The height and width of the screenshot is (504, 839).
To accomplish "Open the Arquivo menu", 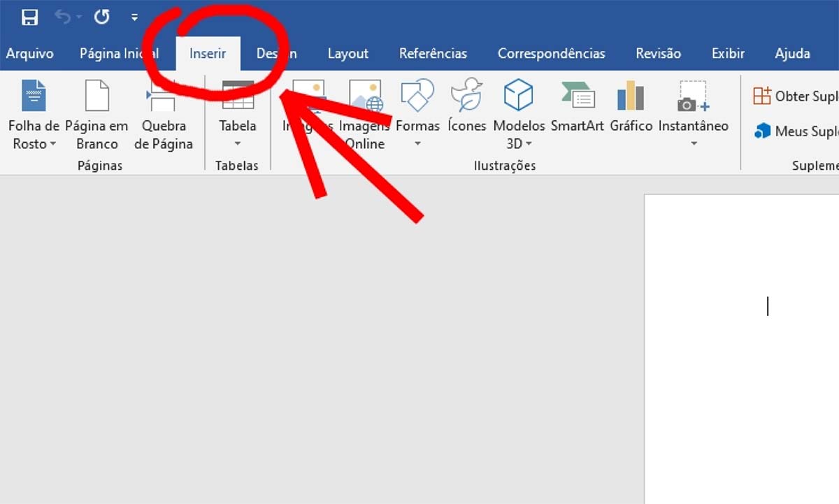I will tap(29, 54).
